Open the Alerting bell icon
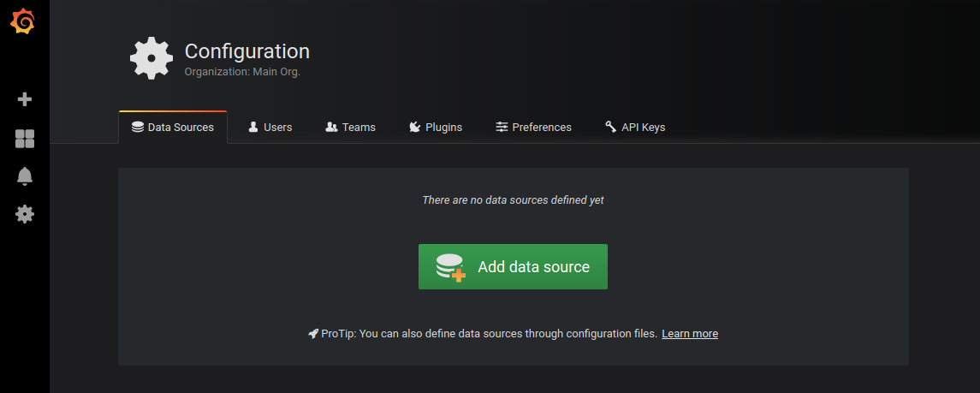Image resolution: width=980 pixels, height=393 pixels. 24,176
